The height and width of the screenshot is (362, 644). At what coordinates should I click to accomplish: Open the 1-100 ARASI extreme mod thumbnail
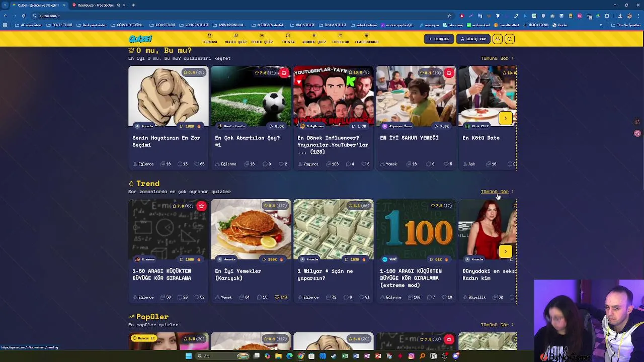click(x=416, y=229)
